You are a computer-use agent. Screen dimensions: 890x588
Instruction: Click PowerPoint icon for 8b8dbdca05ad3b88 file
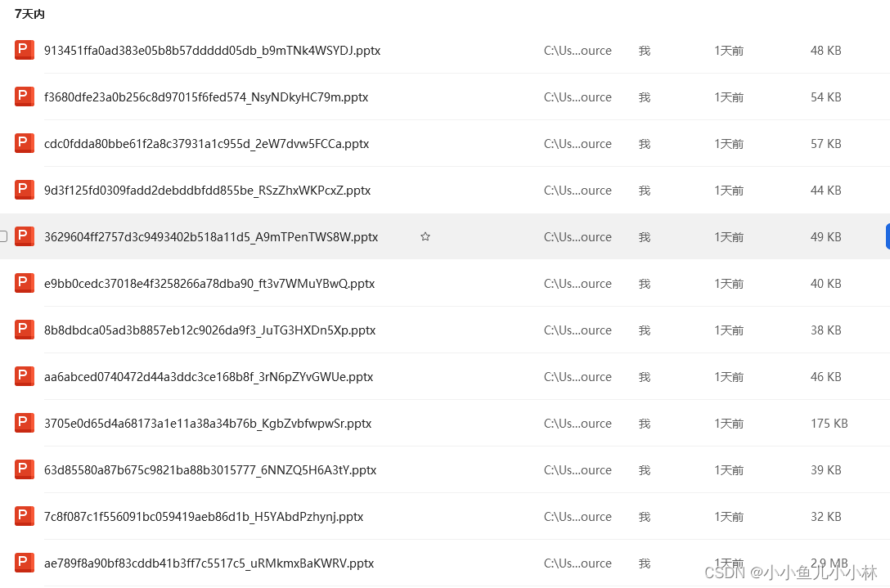25,330
